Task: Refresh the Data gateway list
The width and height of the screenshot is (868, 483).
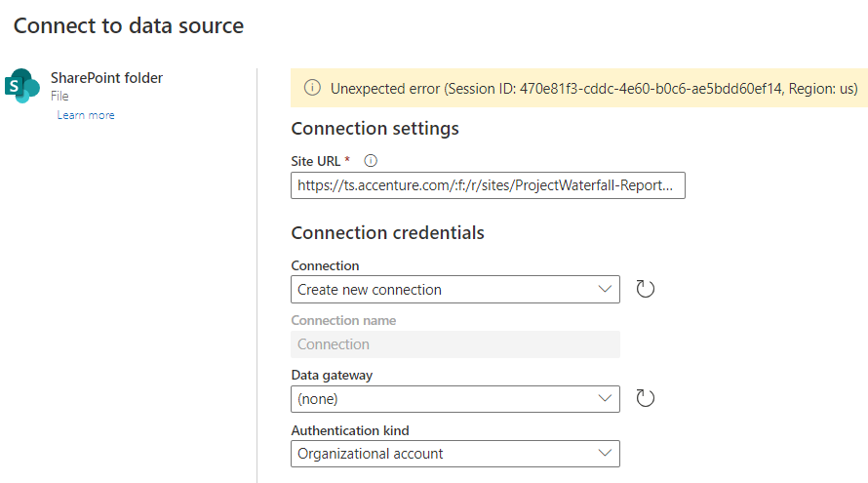Action: (645, 398)
